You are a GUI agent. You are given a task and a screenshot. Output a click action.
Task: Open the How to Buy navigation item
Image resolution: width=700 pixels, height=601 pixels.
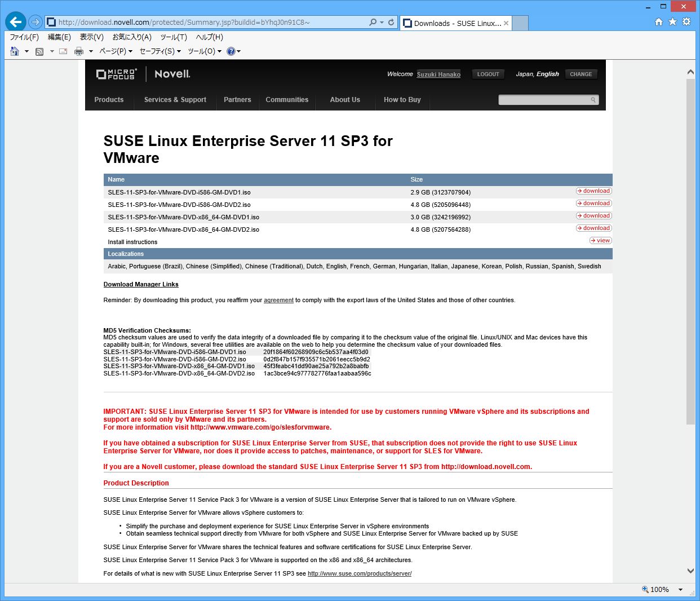click(x=402, y=100)
